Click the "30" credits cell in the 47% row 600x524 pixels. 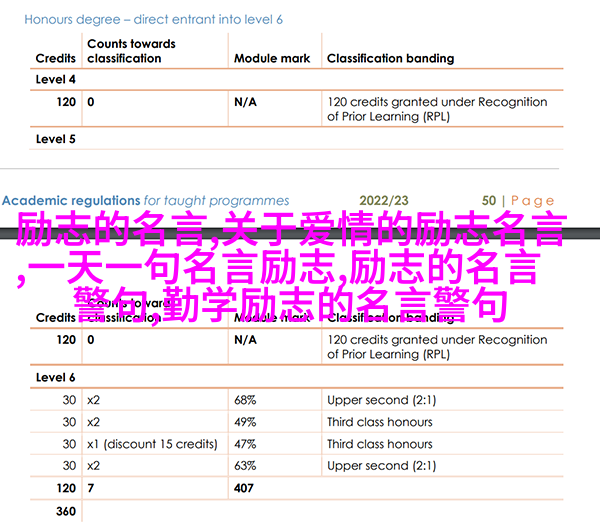[69, 444]
